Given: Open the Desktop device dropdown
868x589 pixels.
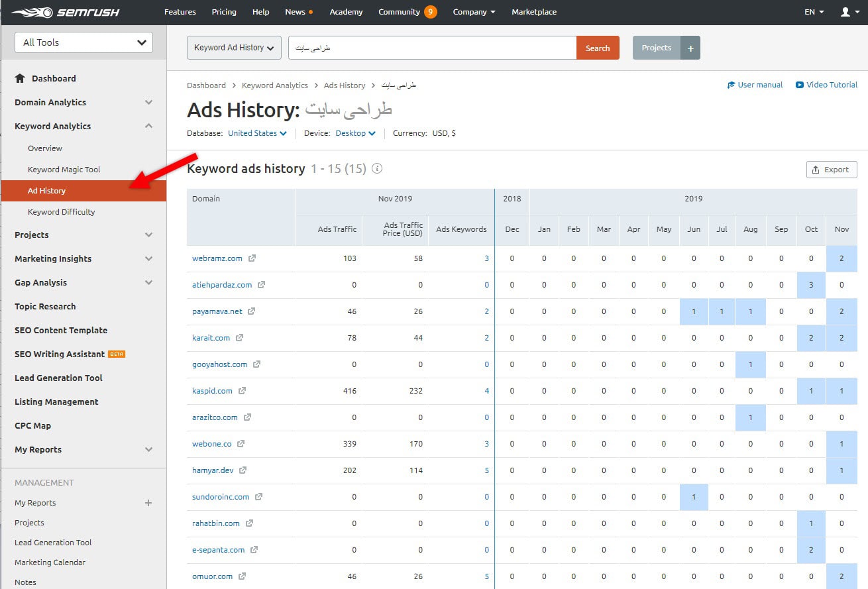Looking at the screenshot, I should 355,133.
